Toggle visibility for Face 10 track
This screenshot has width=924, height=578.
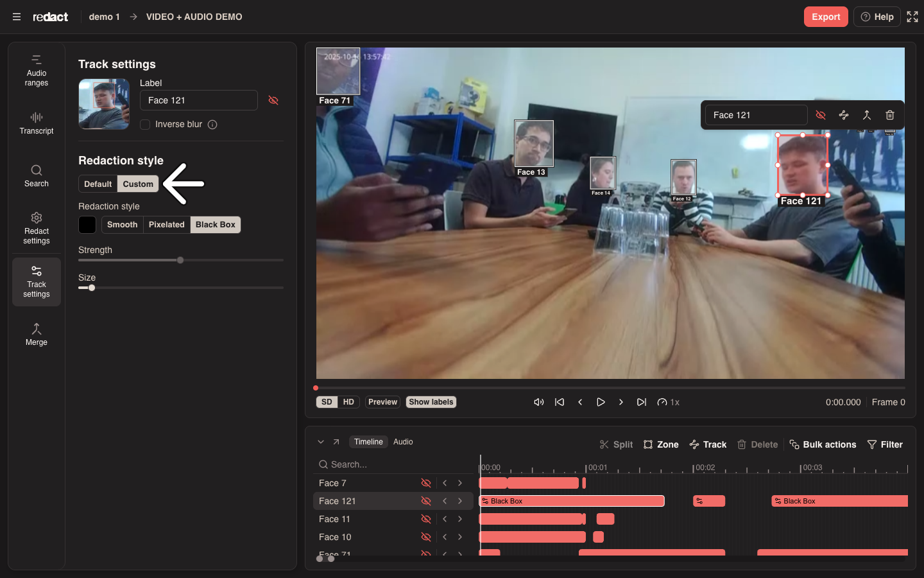click(x=426, y=537)
